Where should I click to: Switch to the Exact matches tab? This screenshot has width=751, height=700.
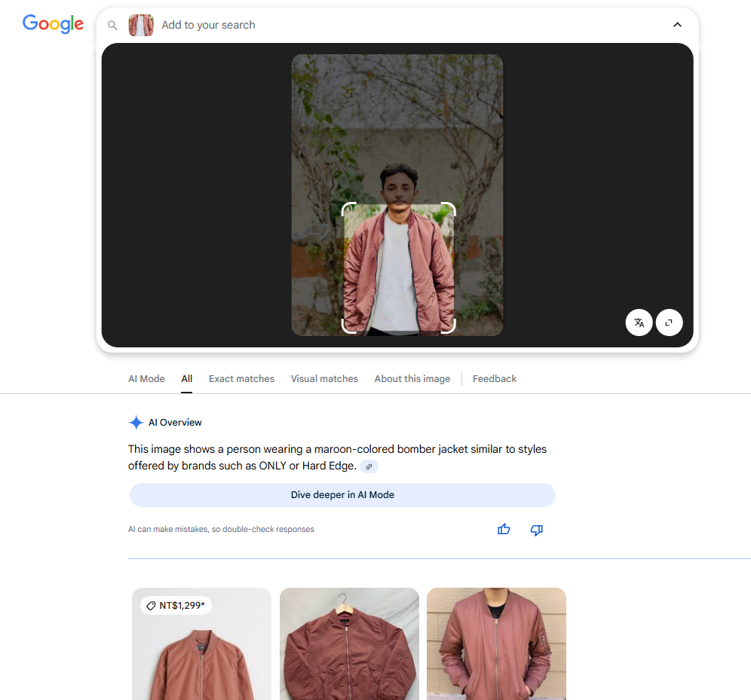pyautogui.click(x=241, y=378)
